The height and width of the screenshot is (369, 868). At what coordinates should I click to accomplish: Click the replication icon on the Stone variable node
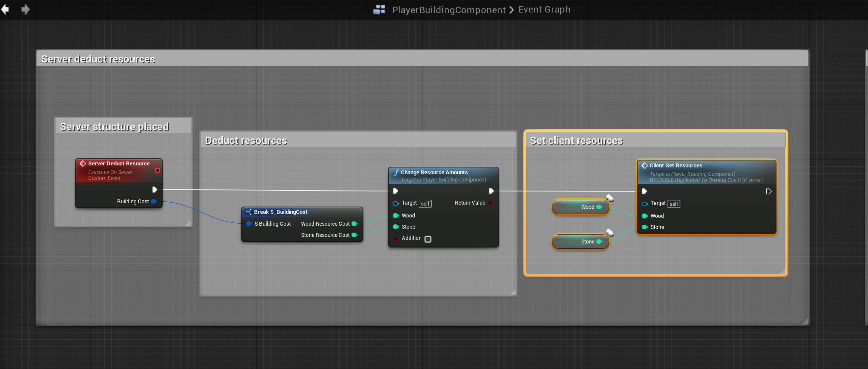(x=610, y=232)
